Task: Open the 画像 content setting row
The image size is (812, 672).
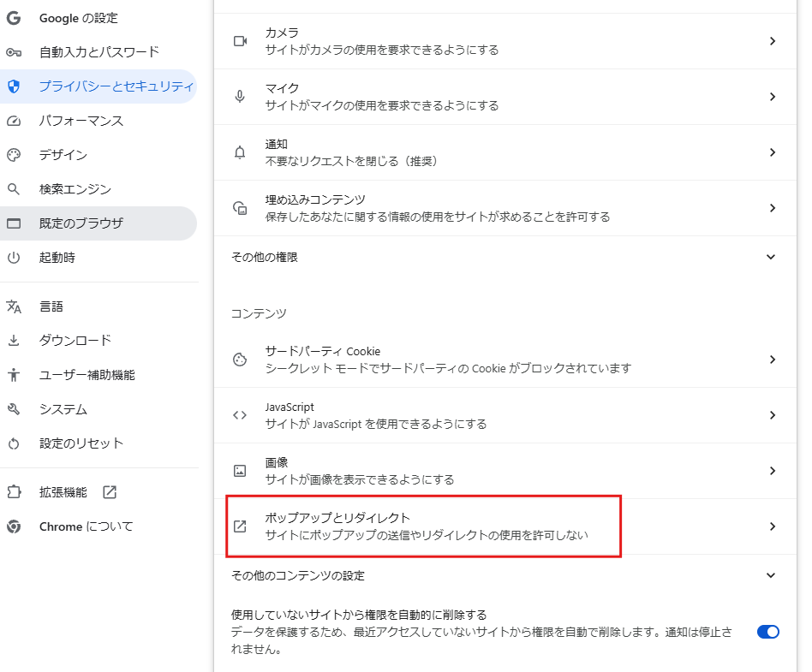Action: click(x=505, y=471)
